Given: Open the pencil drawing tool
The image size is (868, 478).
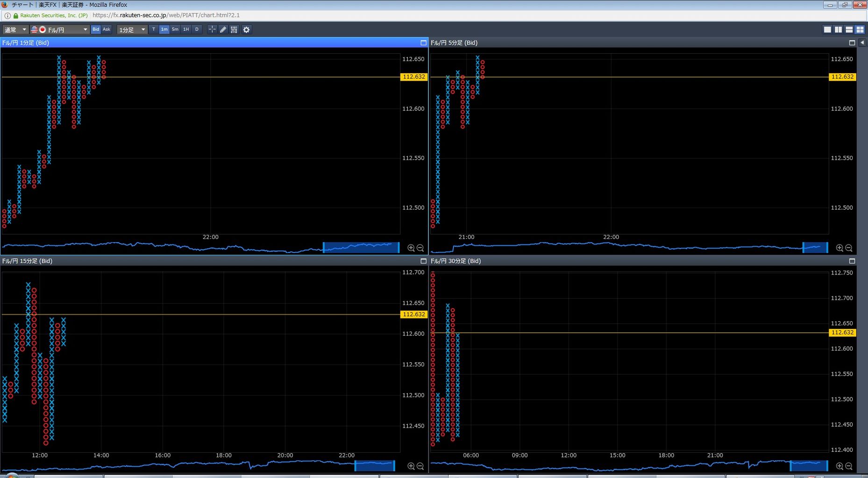Looking at the screenshot, I should click(x=223, y=29).
